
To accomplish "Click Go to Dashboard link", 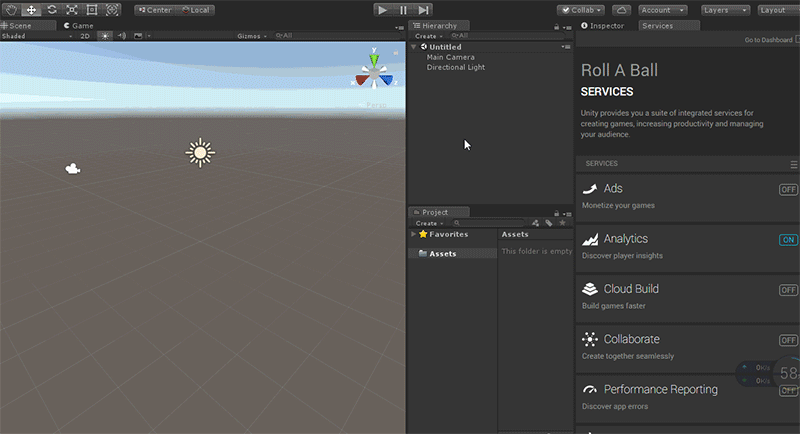I will click(768, 40).
